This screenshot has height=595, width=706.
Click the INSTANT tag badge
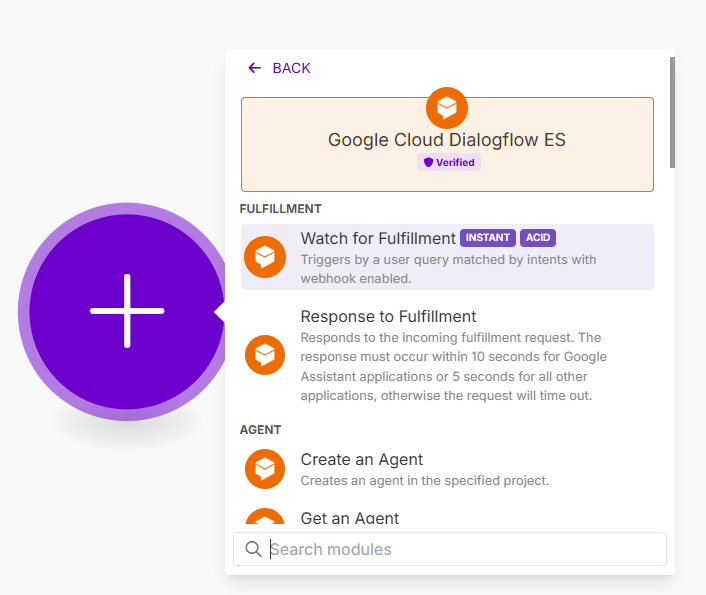coord(488,238)
